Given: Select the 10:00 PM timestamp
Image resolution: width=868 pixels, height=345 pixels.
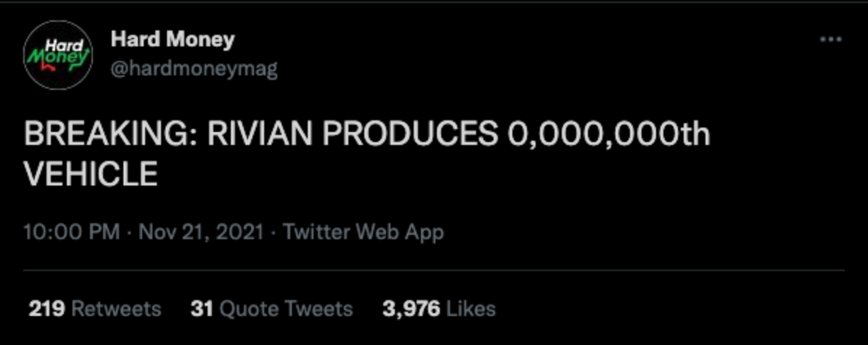Looking at the screenshot, I should coord(72,232).
